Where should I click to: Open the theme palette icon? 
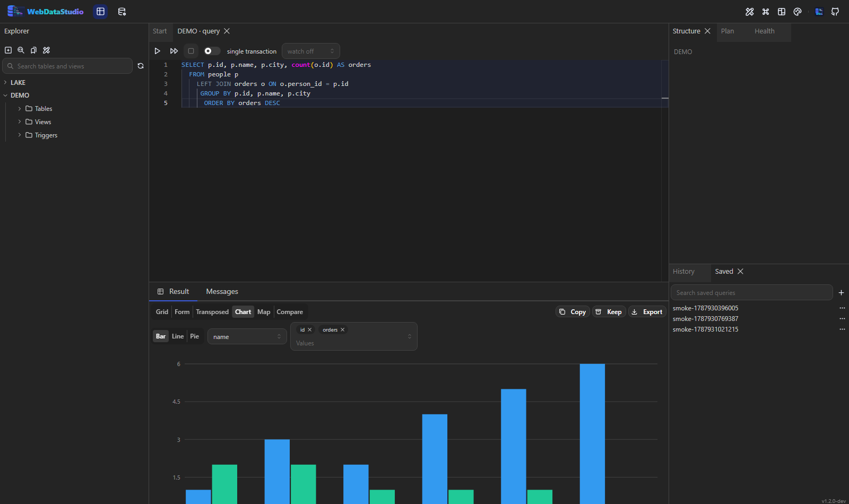pos(798,12)
